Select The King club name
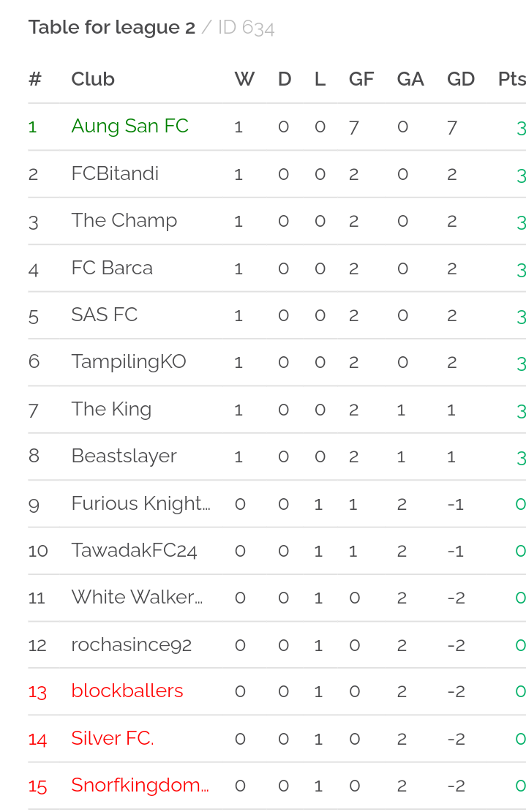The width and height of the screenshot is (526, 812). (111, 409)
